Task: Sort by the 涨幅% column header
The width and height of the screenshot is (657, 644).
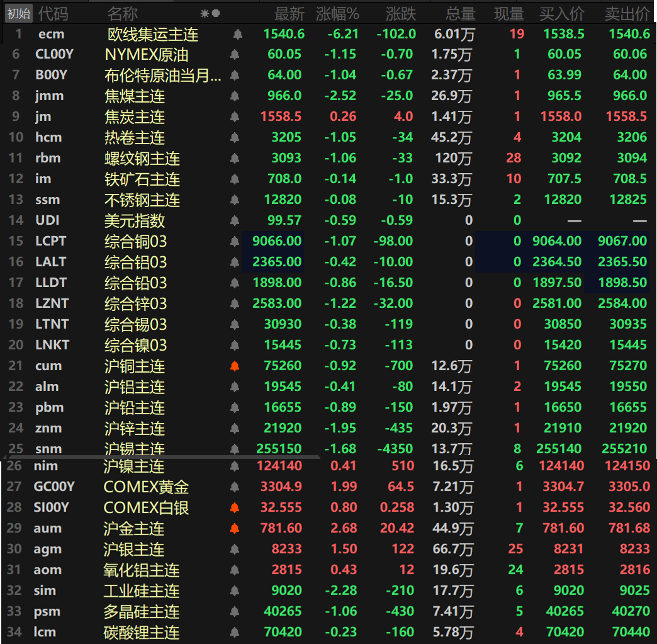Action: pyautogui.click(x=337, y=14)
